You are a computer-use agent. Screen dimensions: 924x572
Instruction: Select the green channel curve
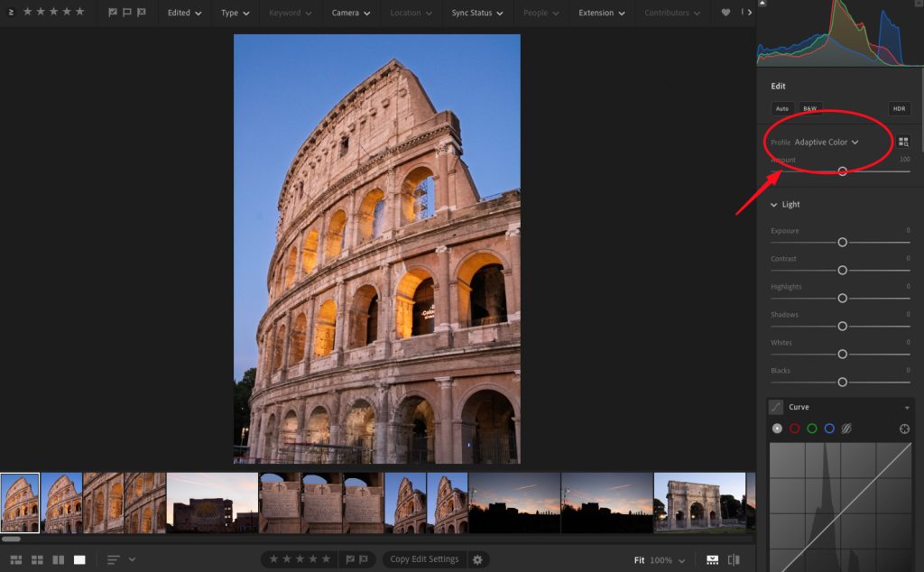tap(812, 429)
